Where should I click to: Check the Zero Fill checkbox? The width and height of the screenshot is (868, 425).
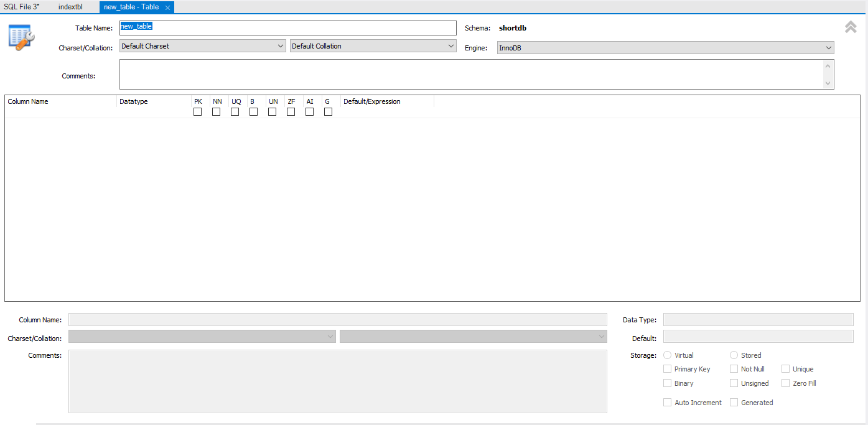tap(786, 383)
